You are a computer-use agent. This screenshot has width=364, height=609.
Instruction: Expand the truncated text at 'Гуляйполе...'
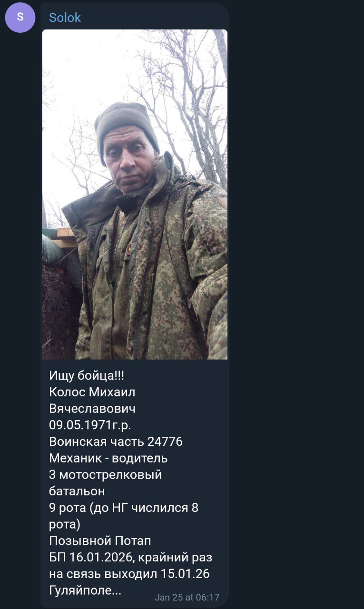85,590
